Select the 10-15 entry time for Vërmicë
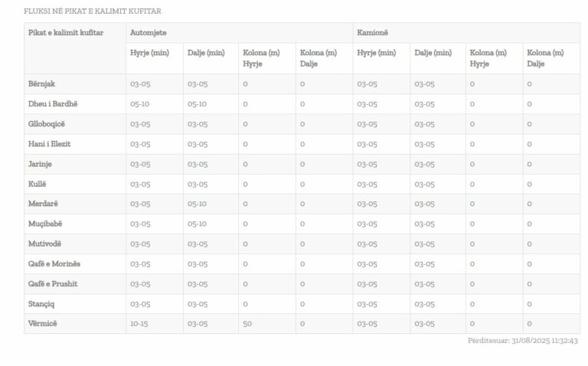Image resolution: width=588 pixels, height=366 pixels. (x=139, y=324)
